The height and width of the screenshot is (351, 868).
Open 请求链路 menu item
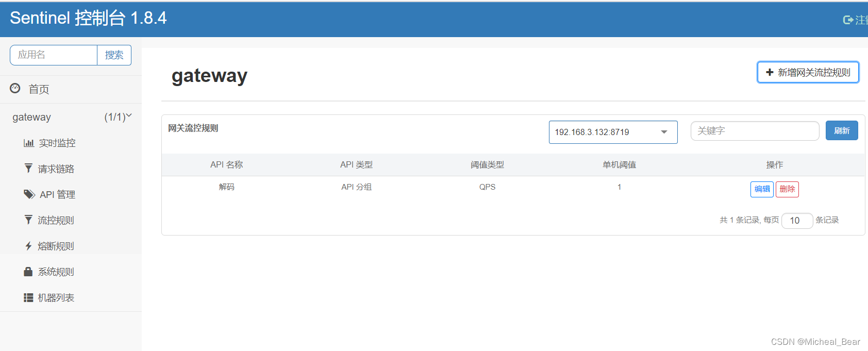56,169
